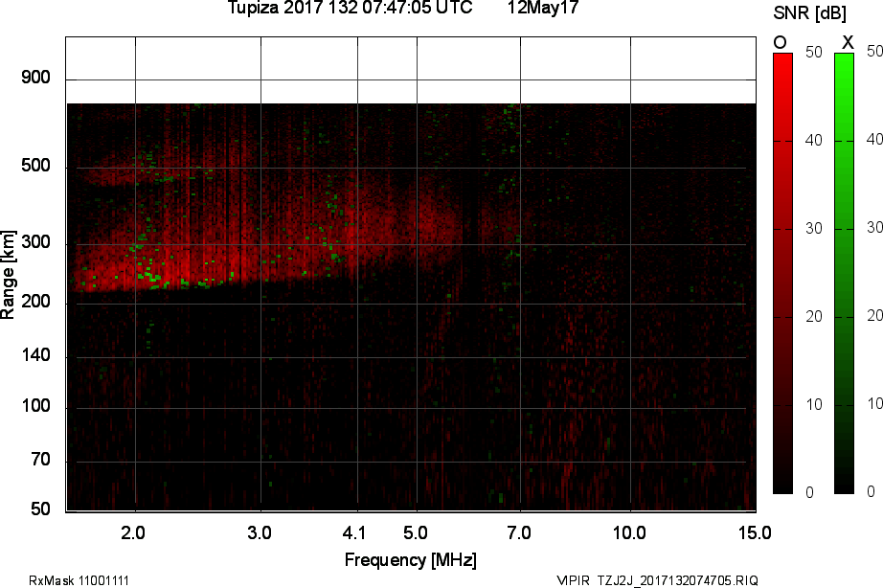Click the 'Frequency [MHz]' axis label
The image size is (883, 588).
[x=411, y=560]
